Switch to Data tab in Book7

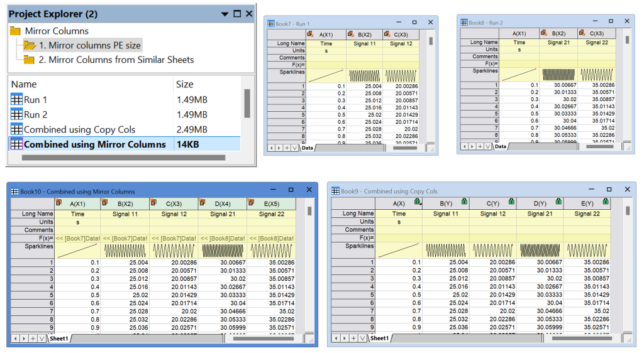click(x=307, y=148)
